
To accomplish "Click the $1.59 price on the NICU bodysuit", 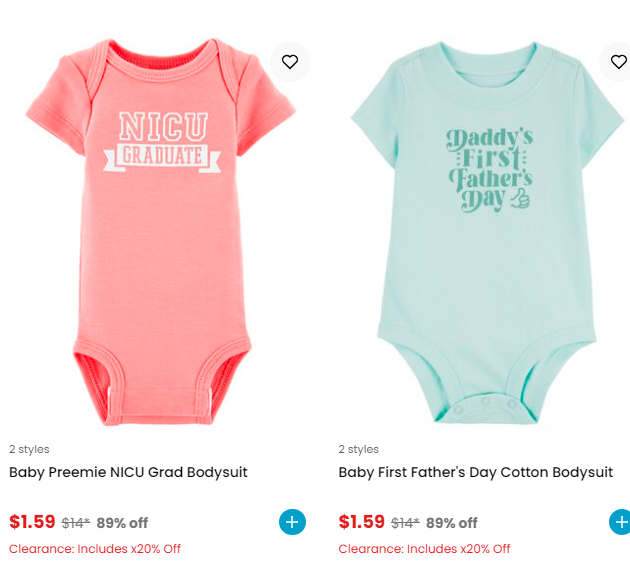I will 32,522.
